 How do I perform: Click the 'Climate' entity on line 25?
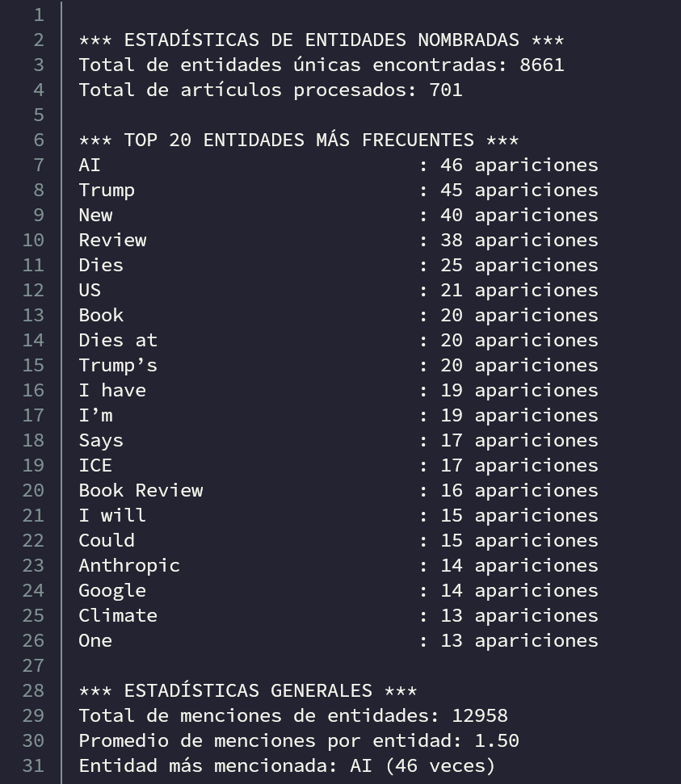click(x=118, y=615)
